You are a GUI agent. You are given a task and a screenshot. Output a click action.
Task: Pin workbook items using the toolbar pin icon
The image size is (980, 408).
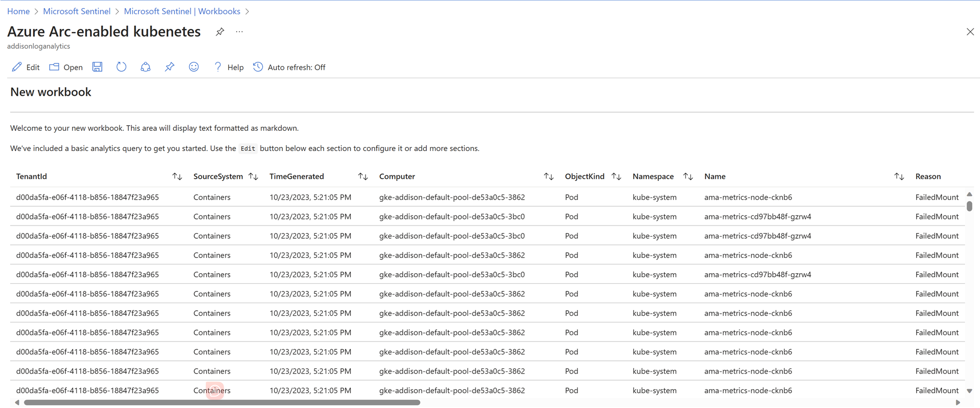169,67
